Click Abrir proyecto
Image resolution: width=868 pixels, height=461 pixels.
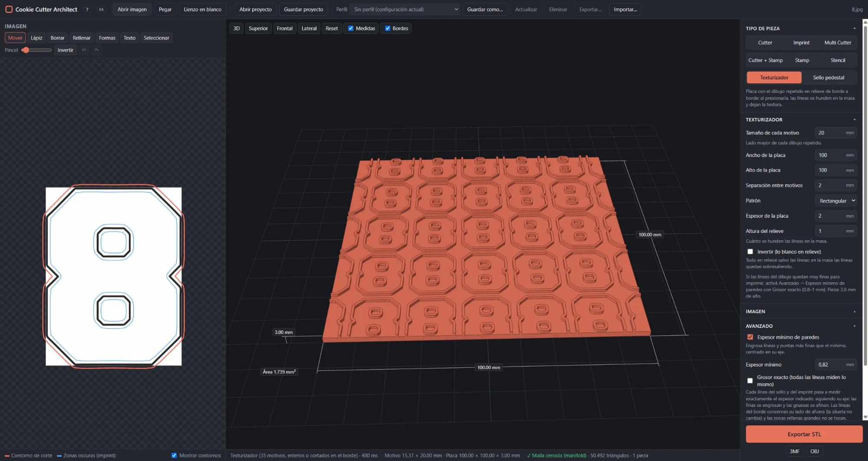click(x=255, y=10)
